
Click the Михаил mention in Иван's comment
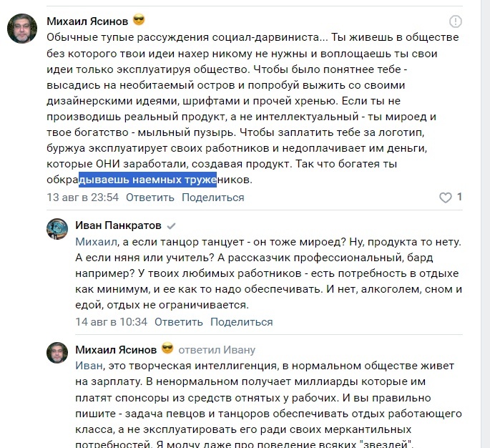(x=97, y=242)
